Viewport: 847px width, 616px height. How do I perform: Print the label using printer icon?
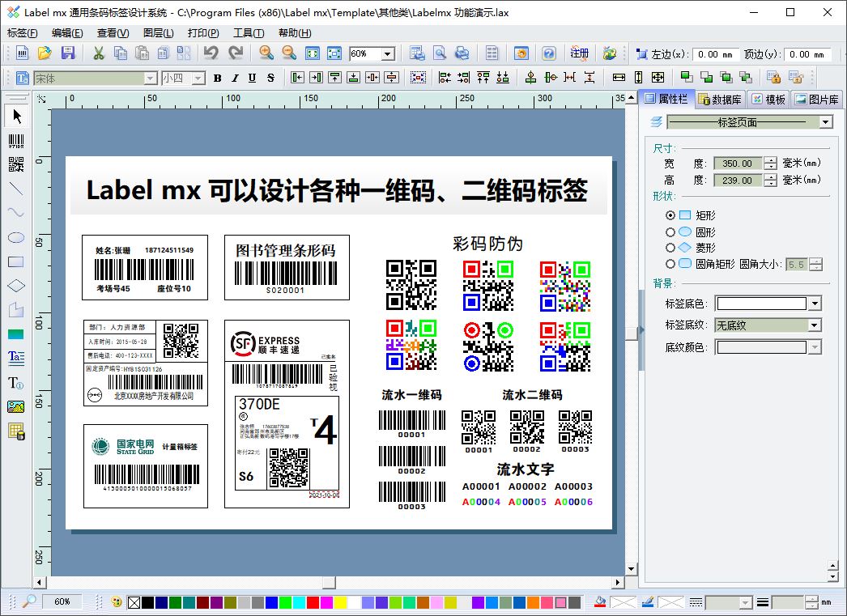[462, 53]
